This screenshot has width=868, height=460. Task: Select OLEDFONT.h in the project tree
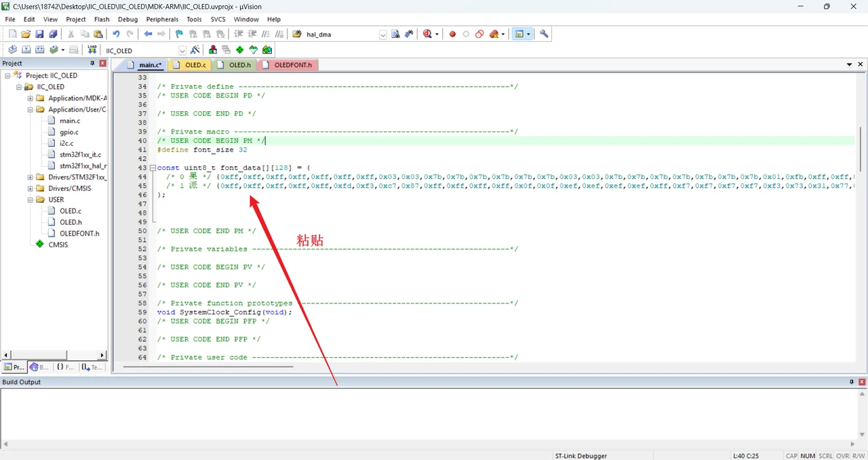(x=79, y=233)
